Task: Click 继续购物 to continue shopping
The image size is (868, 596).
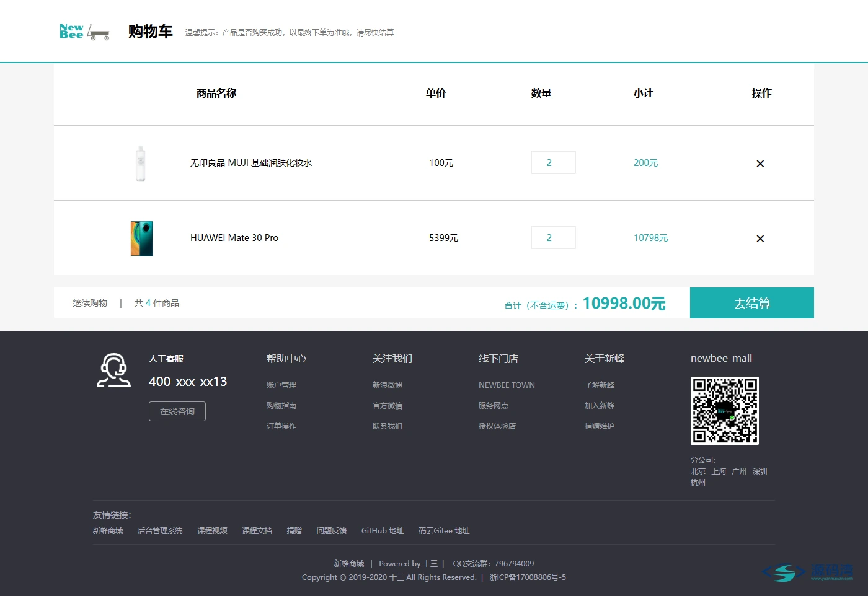Action: coord(90,303)
